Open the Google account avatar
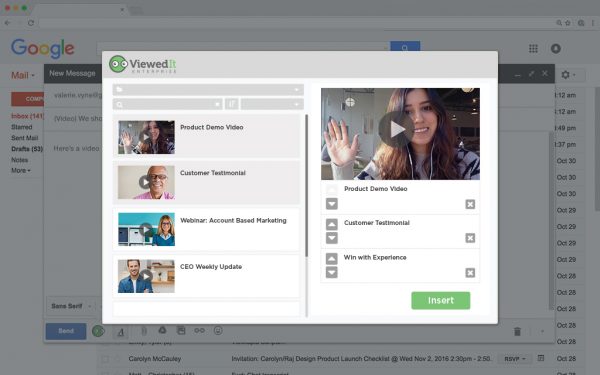600x375 pixels. coord(556,49)
